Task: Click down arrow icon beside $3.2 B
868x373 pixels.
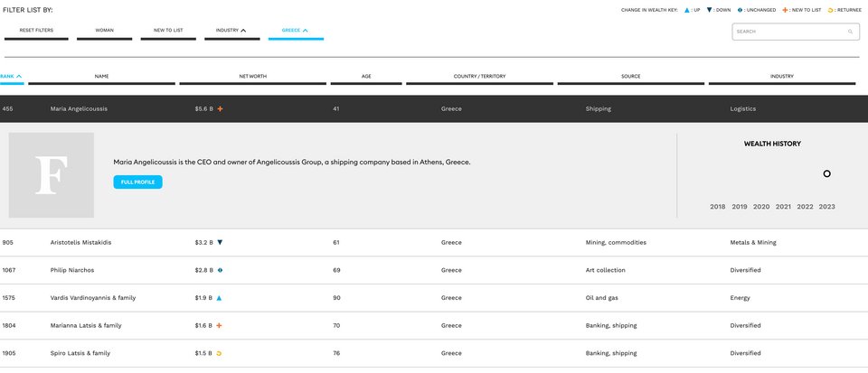Action: [x=220, y=242]
